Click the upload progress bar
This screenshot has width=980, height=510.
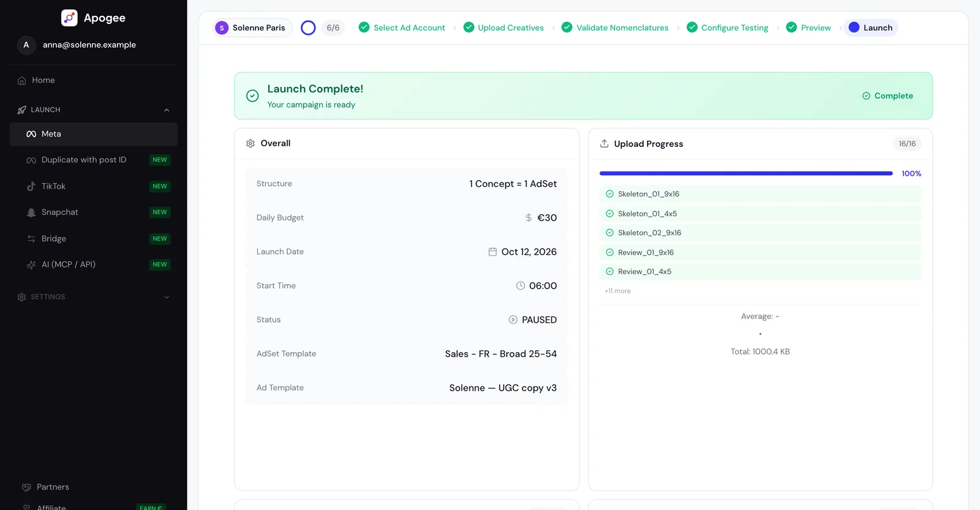[x=746, y=174]
